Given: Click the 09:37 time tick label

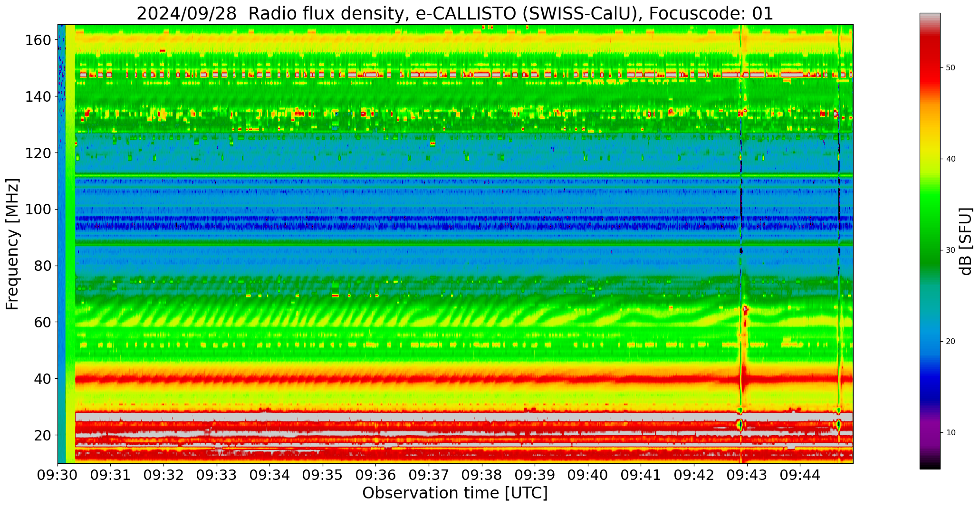Looking at the screenshot, I should (x=429, y=475).
